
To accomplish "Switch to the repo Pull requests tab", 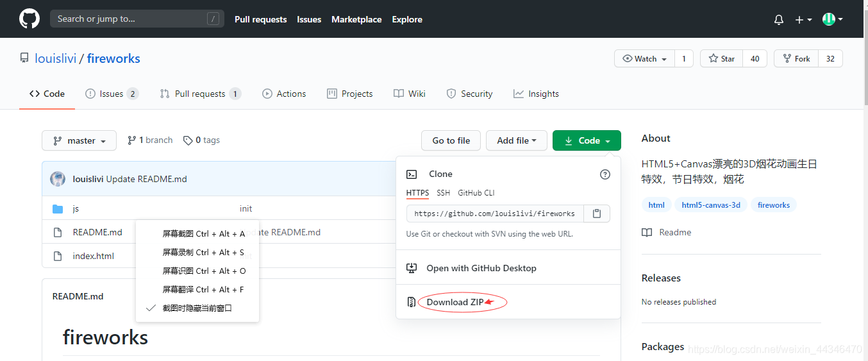I will [200, 94].
